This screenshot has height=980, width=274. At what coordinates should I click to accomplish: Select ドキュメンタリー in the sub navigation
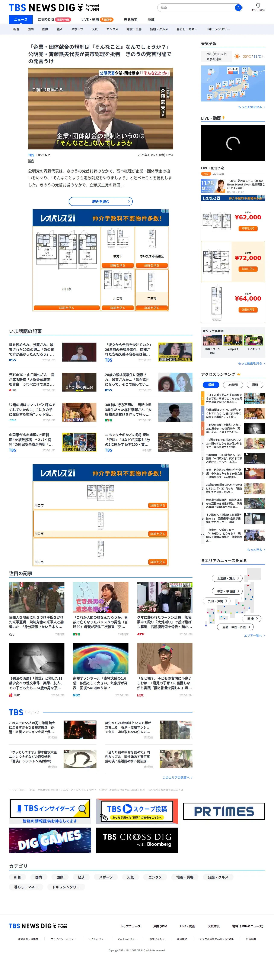tap(218, 29)
